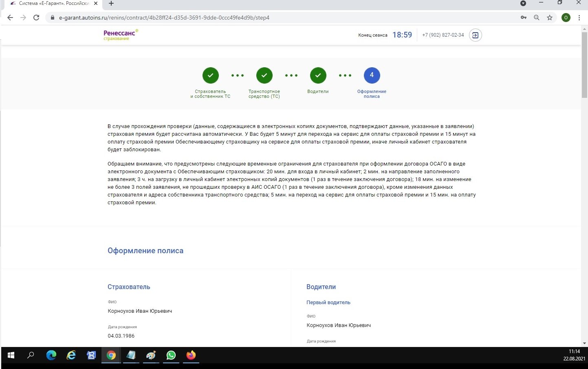Open WhatsApp from the taskbar
The height and width of the screenshot is (369, 588).
171,355
